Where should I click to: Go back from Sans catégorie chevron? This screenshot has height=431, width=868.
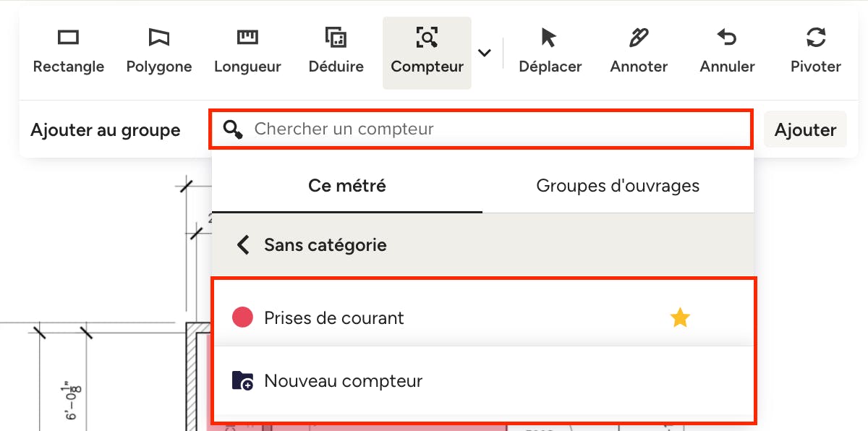point(243,245)
